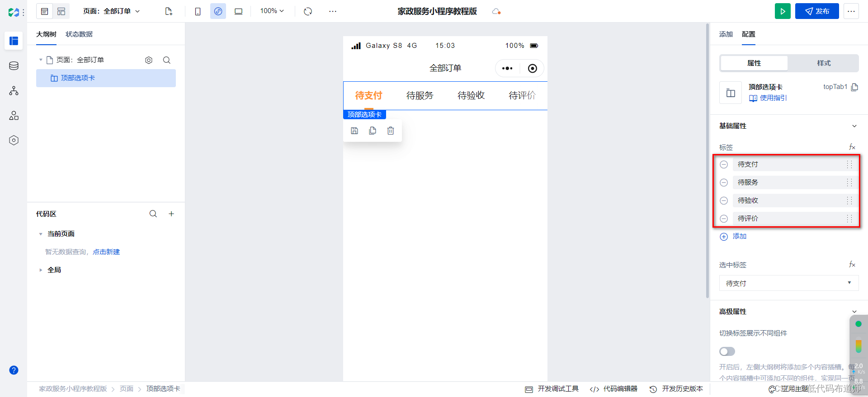Image resolution: width=868 pixels, height=397 pixels.
Task: Toggle 切换标签展示不同组件 switch
Action: pyautogui.click(x=727, y=351)
